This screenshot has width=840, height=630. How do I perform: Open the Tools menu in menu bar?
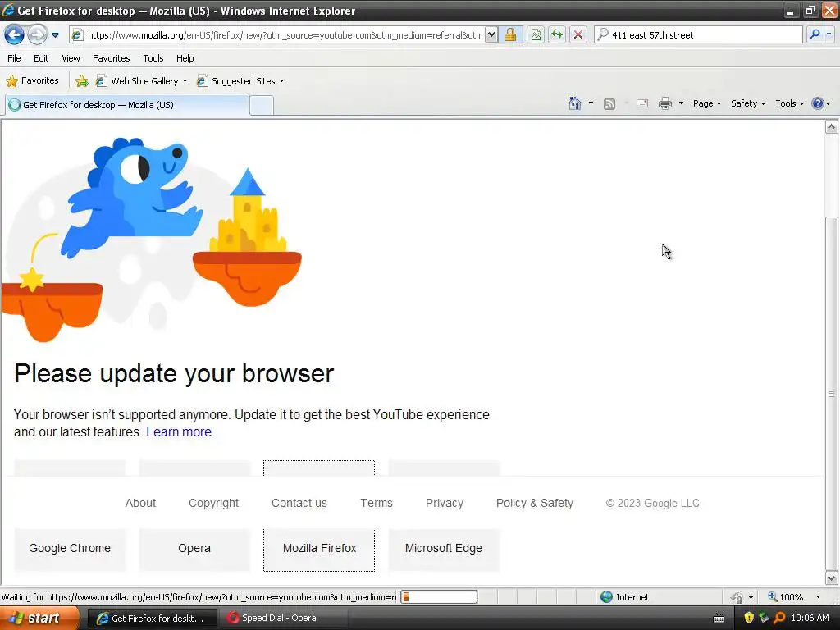(153, 58)
